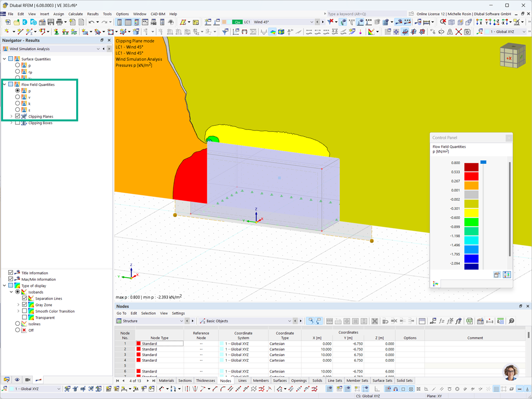
Task: Select the v flow field radio button
Action: point(17,97)
